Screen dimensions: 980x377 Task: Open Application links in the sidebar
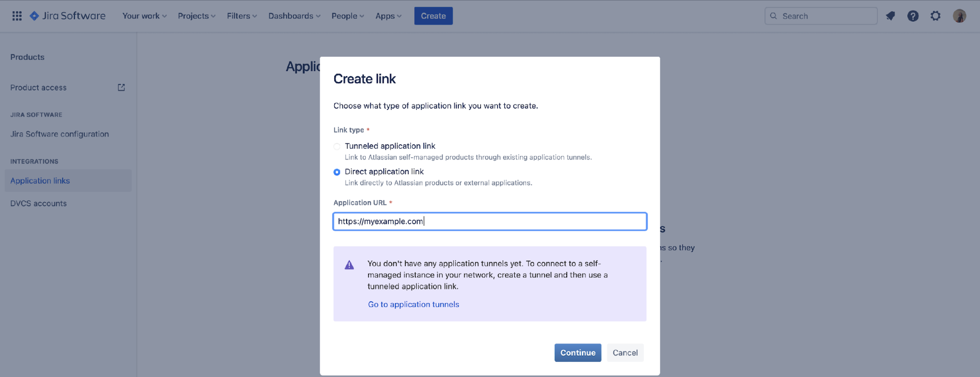40,181
